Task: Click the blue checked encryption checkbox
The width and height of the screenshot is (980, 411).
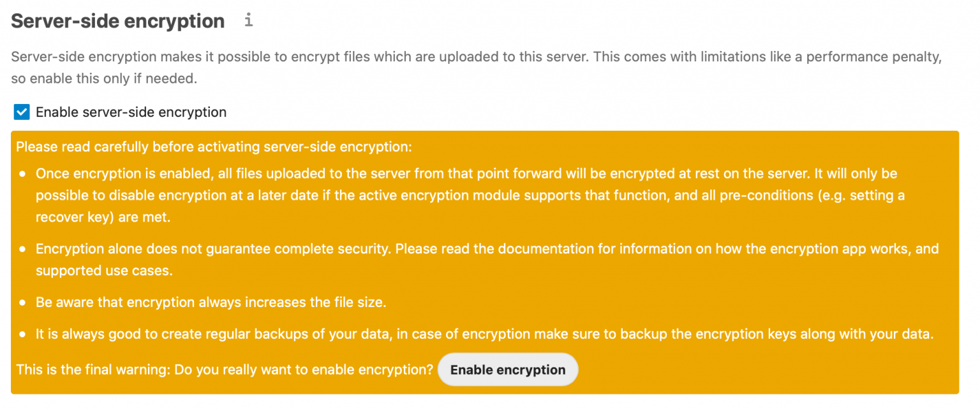Action: coord(21,112)
